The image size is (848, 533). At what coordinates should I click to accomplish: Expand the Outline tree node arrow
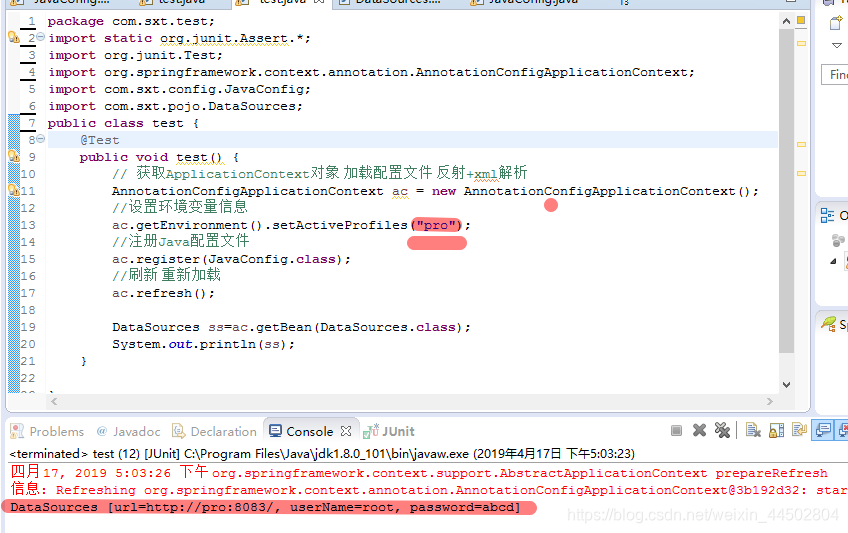tap(833, 261)
